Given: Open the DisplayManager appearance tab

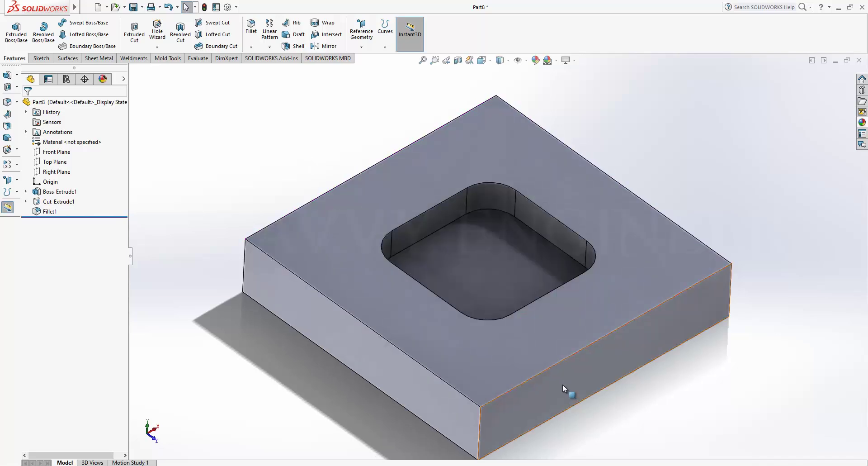Looking at the screenshot, I should [103, 79].
